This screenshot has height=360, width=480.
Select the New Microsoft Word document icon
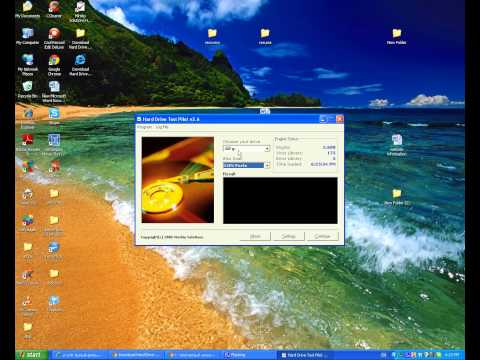pos(54,92)
